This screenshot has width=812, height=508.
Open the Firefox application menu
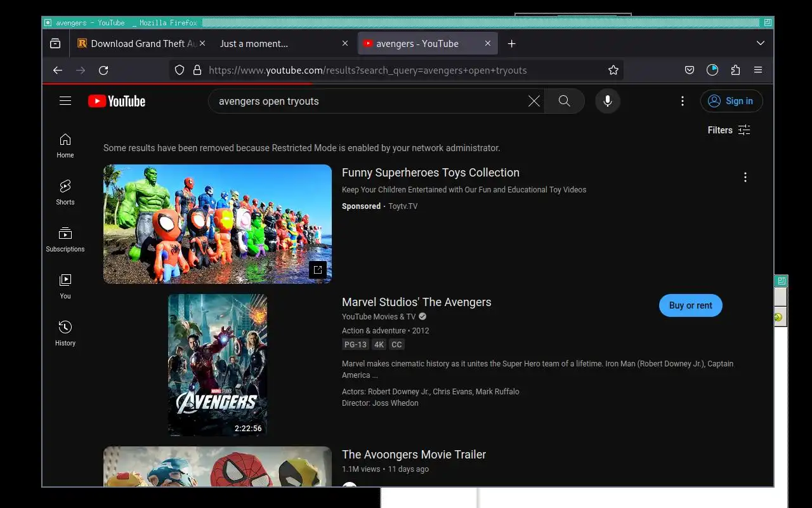pyautogui.click(x=758, y=70)
